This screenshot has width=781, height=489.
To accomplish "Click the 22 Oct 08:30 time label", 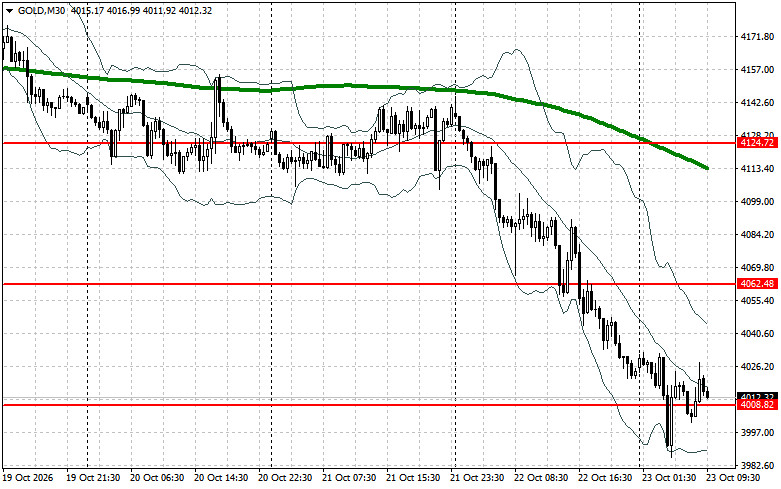I will pos(541,478).
